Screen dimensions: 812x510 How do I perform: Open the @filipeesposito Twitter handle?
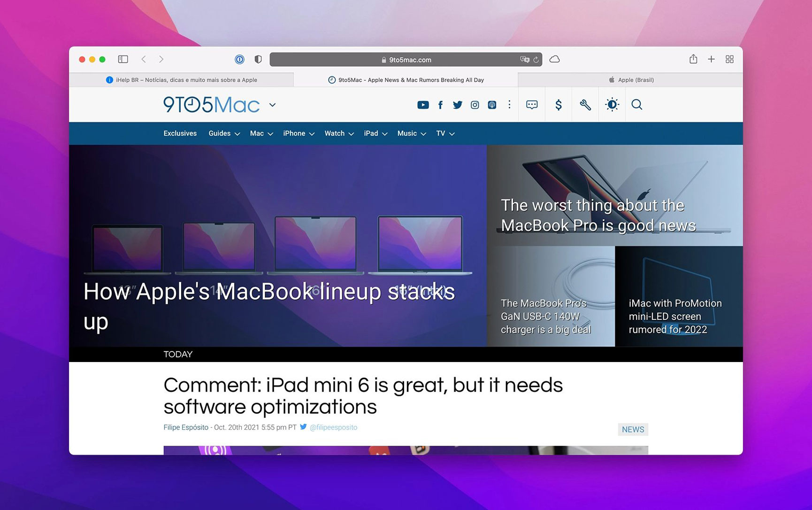tap(333, 427)
